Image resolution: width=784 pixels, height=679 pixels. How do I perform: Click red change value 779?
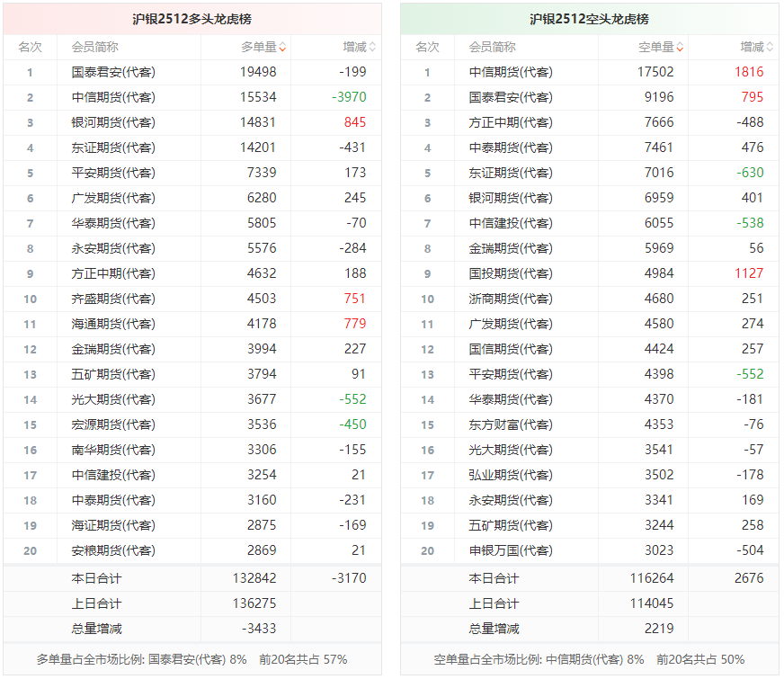tap(355, 324)
